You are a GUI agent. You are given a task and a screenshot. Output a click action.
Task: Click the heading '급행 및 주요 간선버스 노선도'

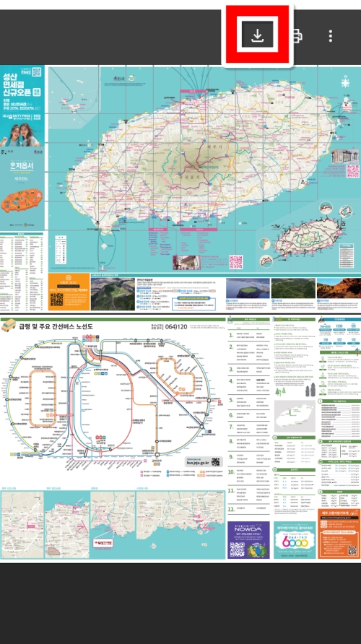(56, 327)
